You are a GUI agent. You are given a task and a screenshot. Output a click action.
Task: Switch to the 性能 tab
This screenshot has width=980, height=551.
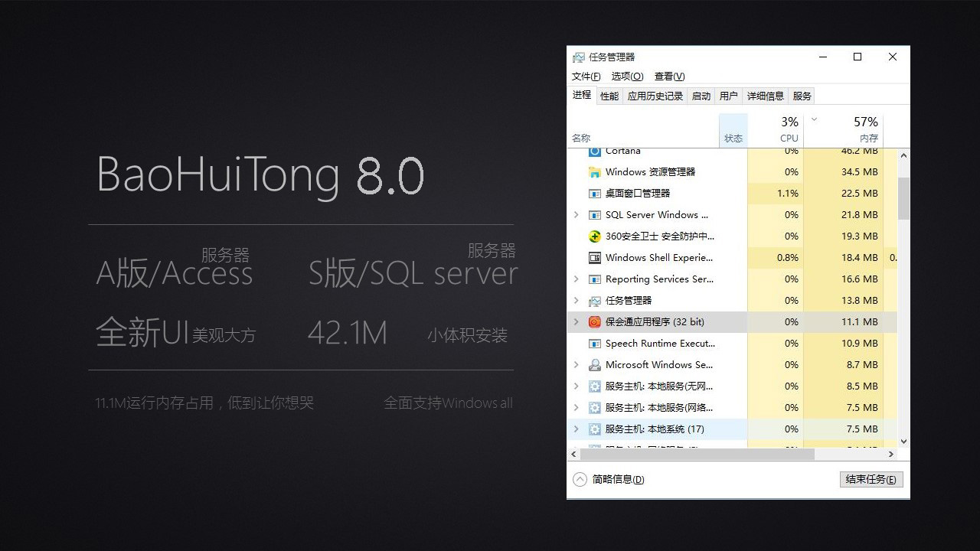pyautogui.click(x=609, y=96)
